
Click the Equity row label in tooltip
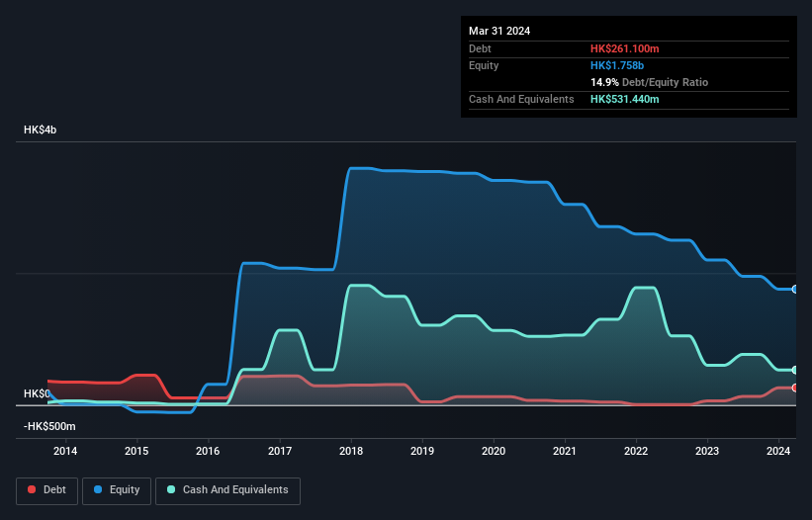click(x=484, y=65)
